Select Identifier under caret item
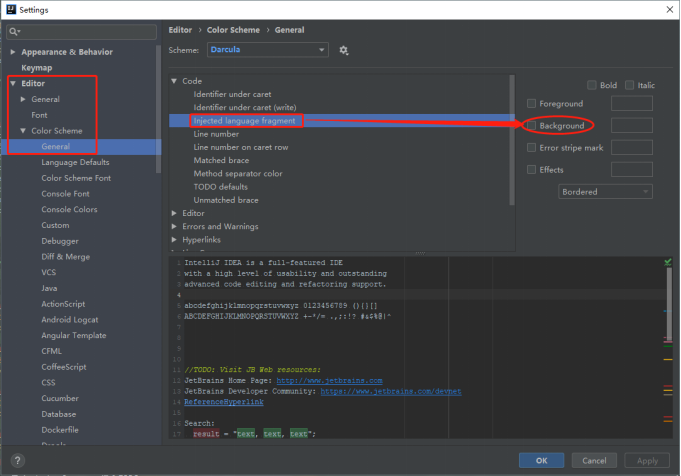Viewport: 681px width, 476px height. click(232, 94)
